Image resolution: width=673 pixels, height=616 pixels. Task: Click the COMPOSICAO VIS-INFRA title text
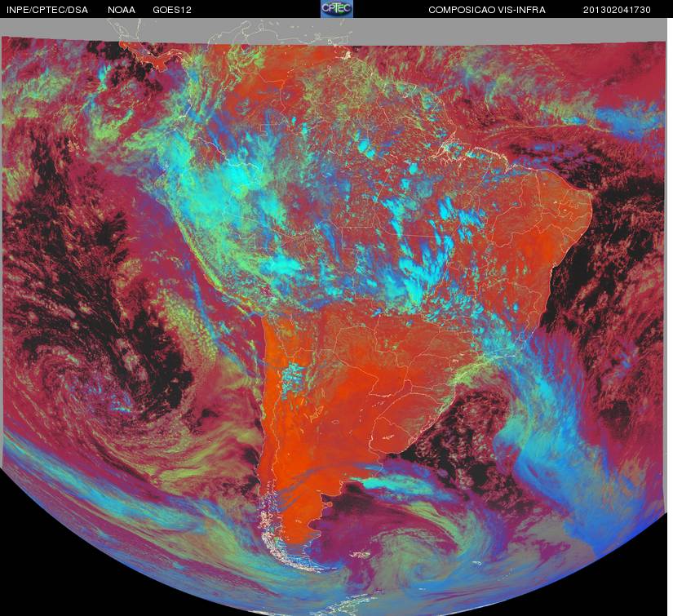pos(487,10)
